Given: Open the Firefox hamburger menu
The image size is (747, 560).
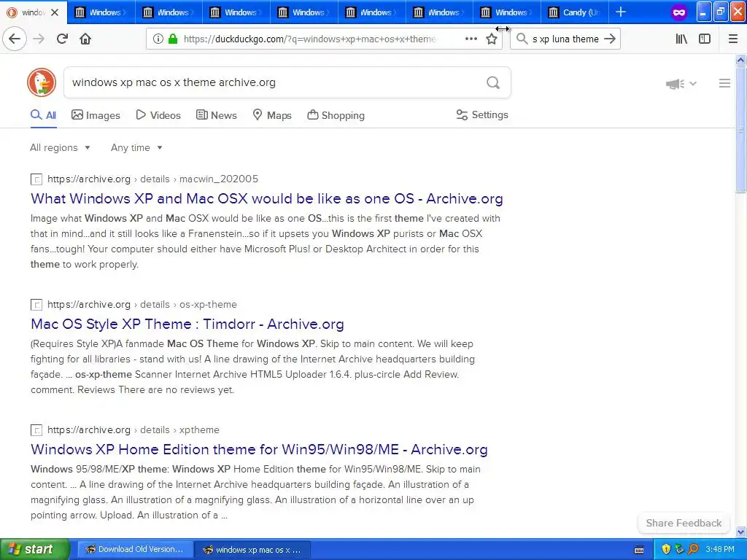Looking at the screenshot, I should coord(733,39).
